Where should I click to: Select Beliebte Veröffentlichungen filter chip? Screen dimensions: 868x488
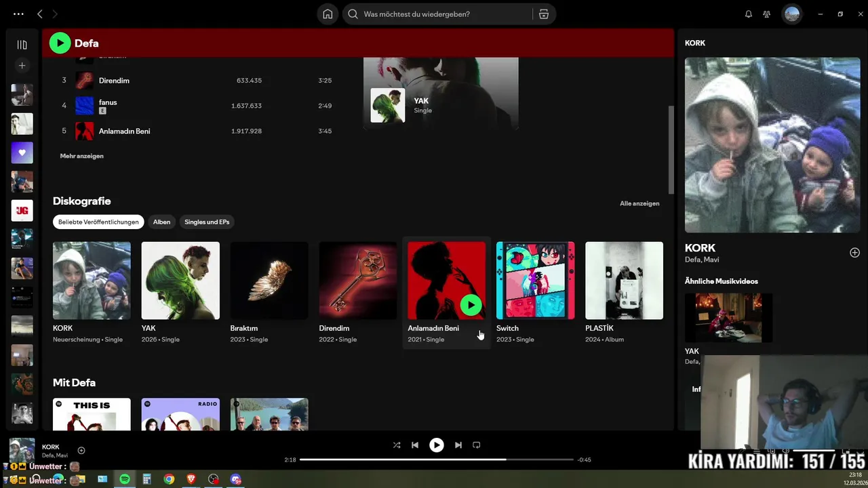pyautogui.click(x=98, y=222)
